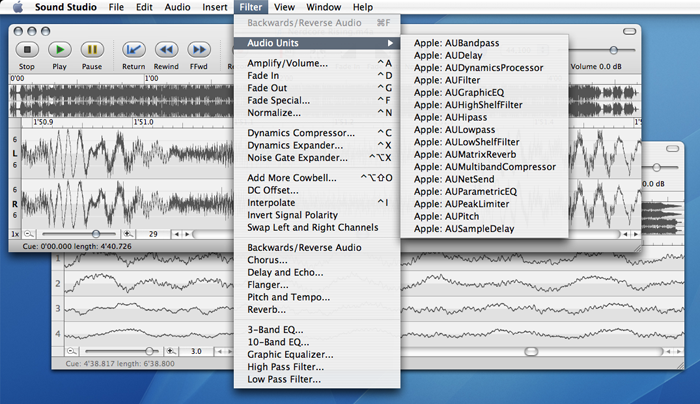Click the toolbar toggle pill of front window

(x=629, y=31)
